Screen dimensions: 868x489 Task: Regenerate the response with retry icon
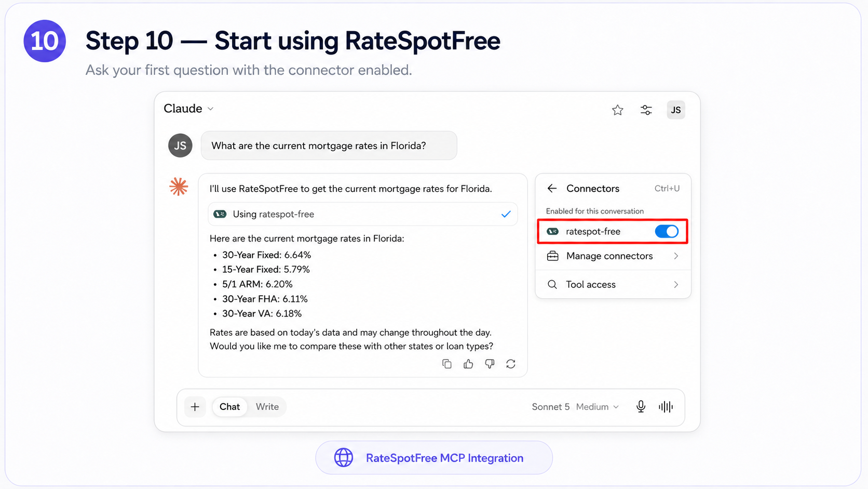point(511,364)
